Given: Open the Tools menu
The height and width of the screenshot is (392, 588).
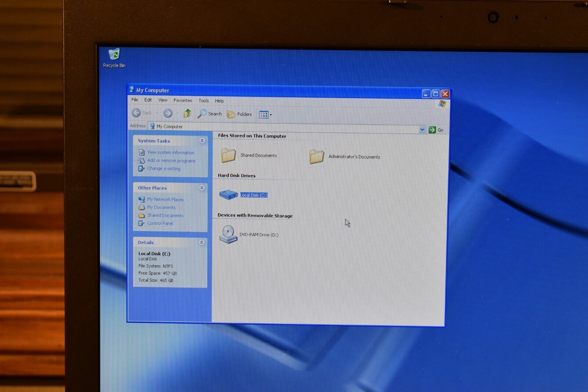Looking at the screenshot, I should (x=204, y=101).
